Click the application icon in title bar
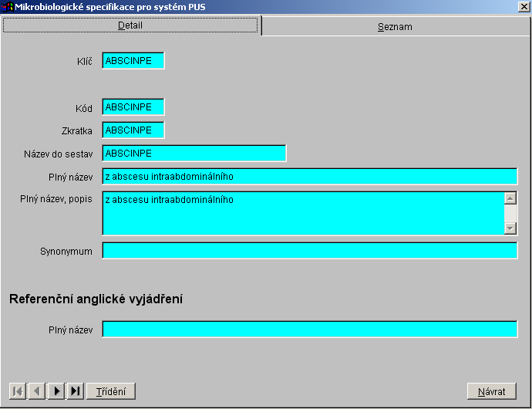This screenshot has width=532, height=409. coord(8,7)
